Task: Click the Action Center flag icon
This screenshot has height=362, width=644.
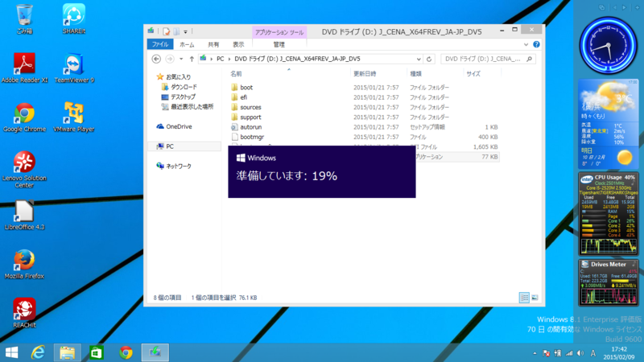Action: tap(546, 353)
